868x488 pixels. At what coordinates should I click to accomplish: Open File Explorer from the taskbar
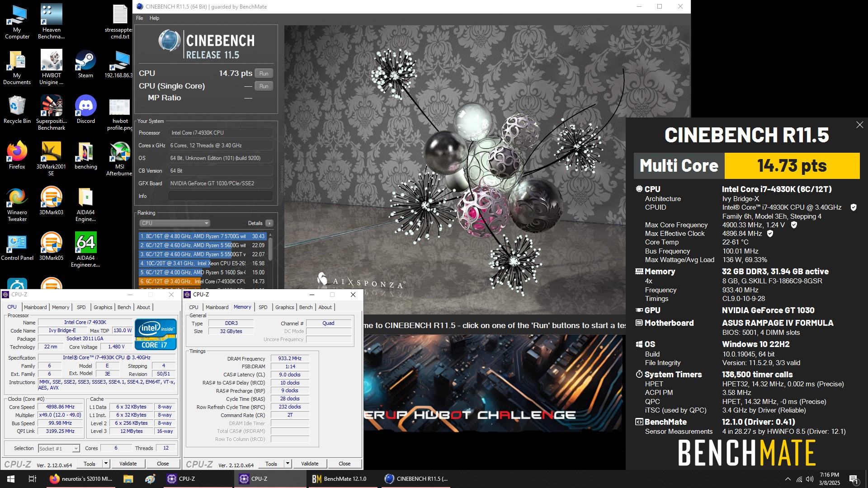(x=128, y=479)
